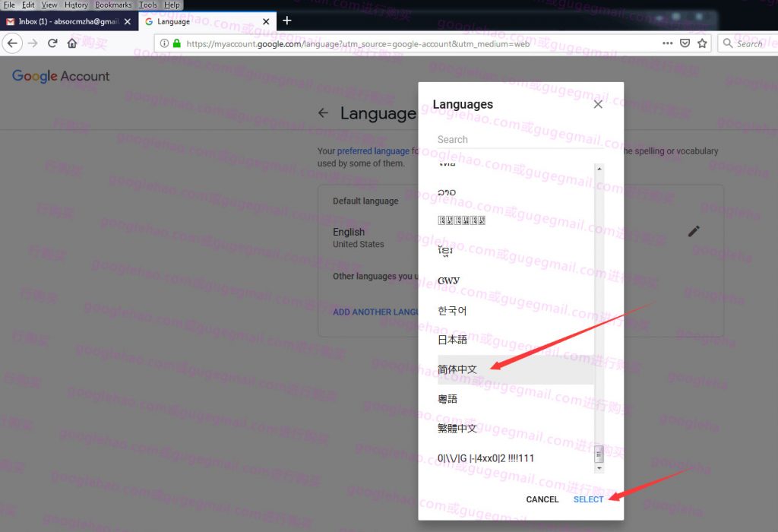Click the language list scrollbar thumb

(x=599, y=454)
